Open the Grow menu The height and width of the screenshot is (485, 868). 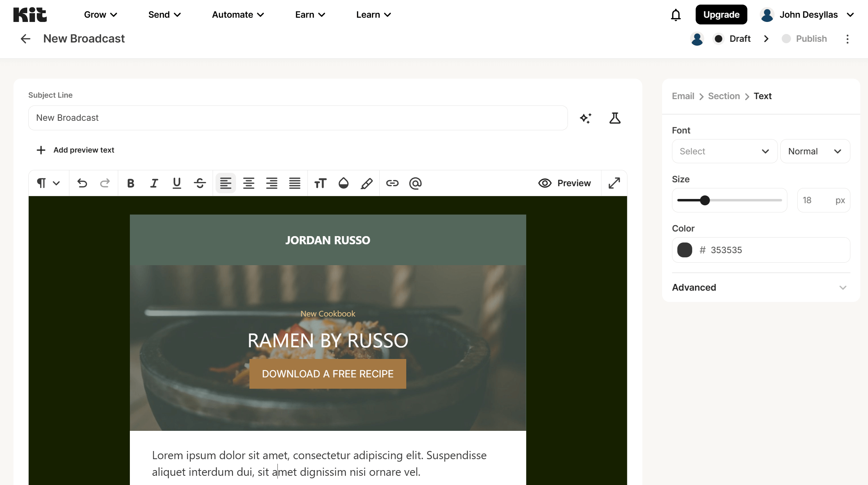click(100, 15)
